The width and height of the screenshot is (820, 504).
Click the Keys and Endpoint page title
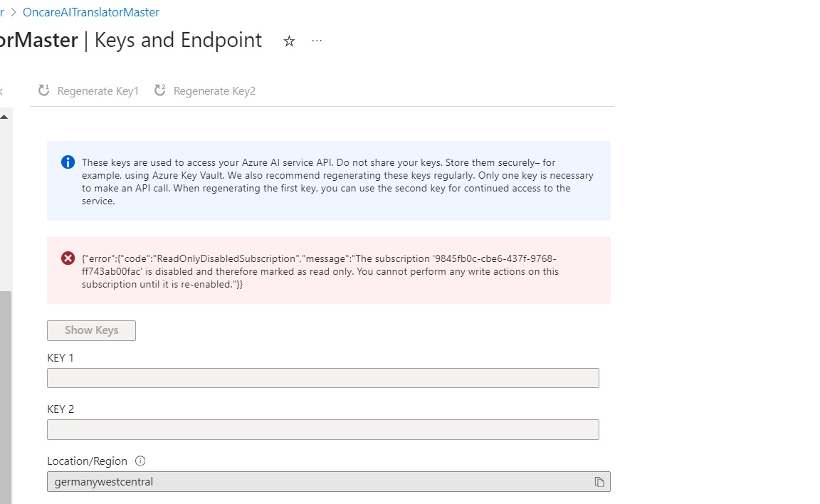(178, 41)
